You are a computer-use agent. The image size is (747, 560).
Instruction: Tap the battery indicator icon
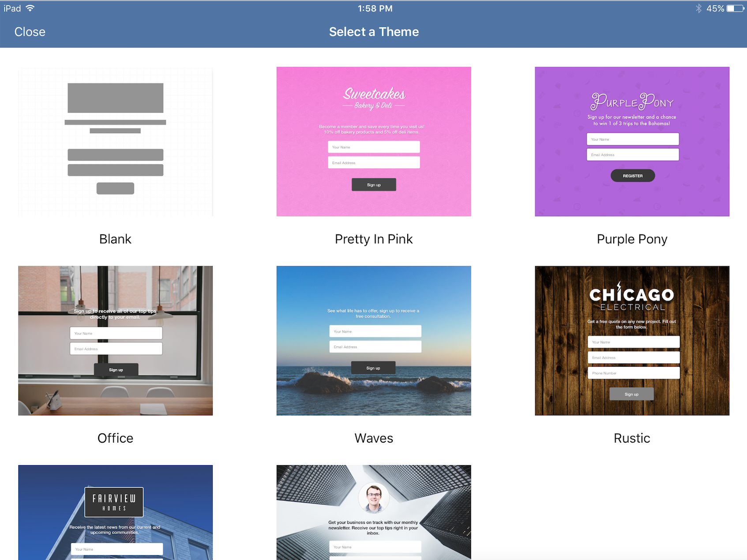pos(735,8)
